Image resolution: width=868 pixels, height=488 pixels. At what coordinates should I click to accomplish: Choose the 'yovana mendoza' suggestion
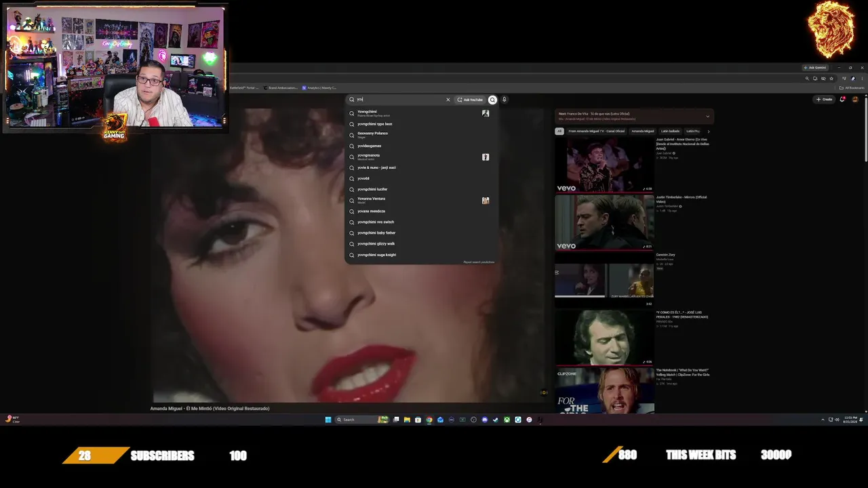coord(422,211)
